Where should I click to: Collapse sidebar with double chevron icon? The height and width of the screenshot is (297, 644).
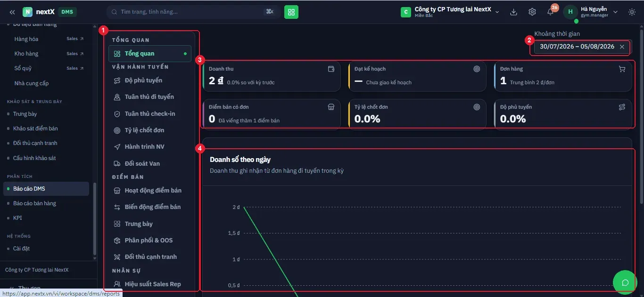tap(12, 12)
